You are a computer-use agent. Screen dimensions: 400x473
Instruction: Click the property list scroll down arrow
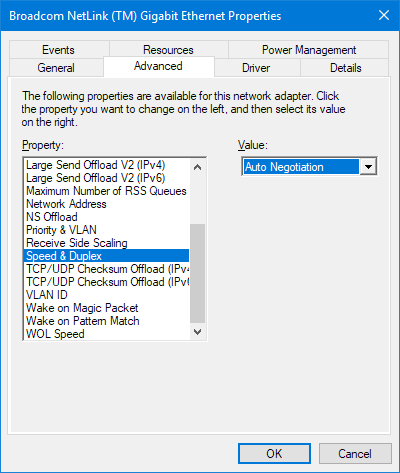pos(197,332)
